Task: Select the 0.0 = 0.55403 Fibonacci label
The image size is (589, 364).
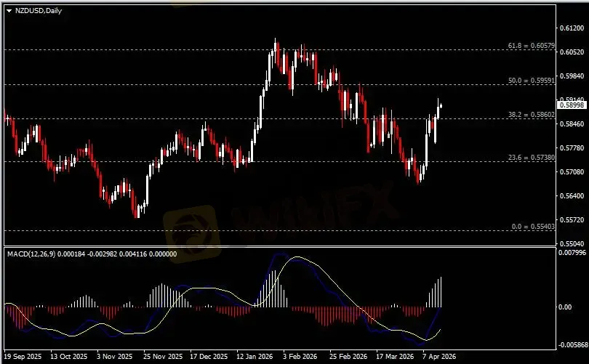Action: [533, 227]
